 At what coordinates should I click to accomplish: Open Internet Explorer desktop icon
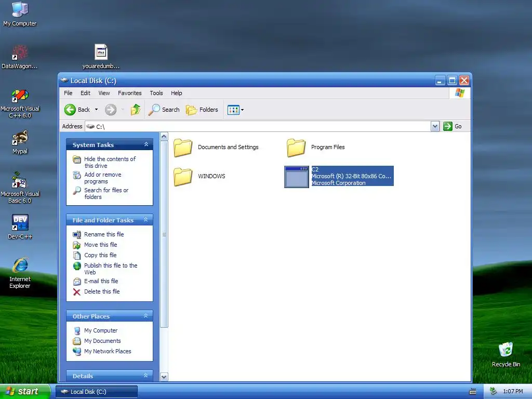20,273
